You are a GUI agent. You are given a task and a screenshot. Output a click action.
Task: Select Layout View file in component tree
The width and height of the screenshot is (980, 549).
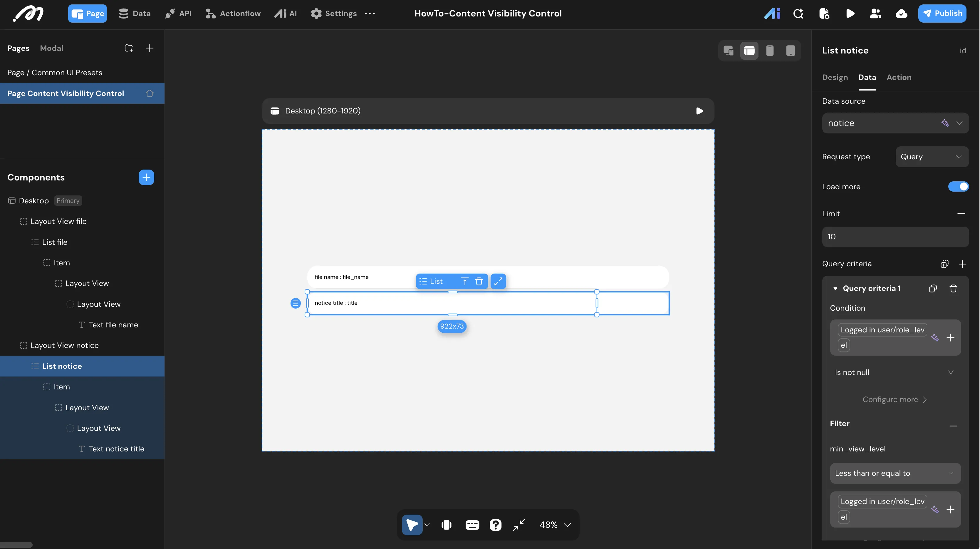82,221
